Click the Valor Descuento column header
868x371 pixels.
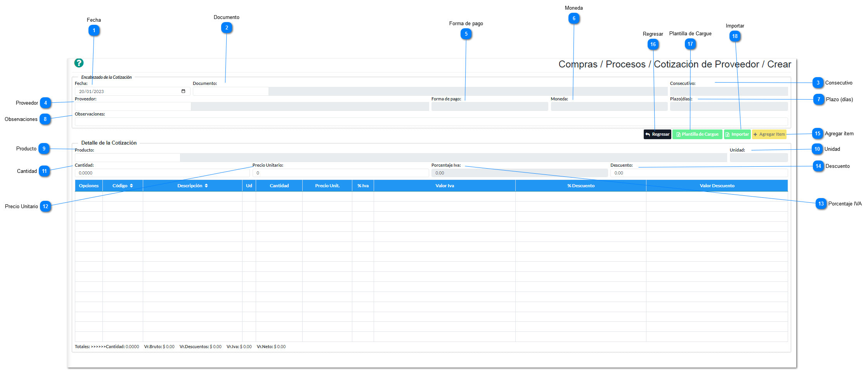click(717, 186)
